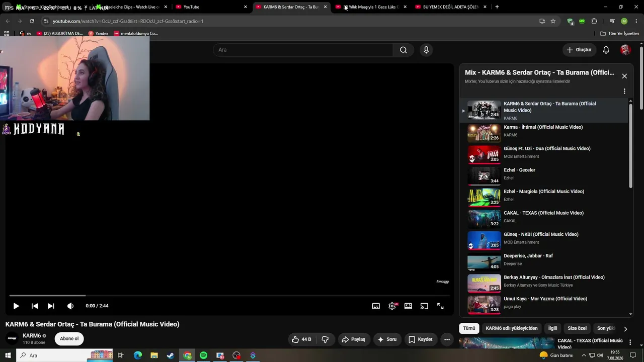Open the Yandex bookmark

pos(98,34)
